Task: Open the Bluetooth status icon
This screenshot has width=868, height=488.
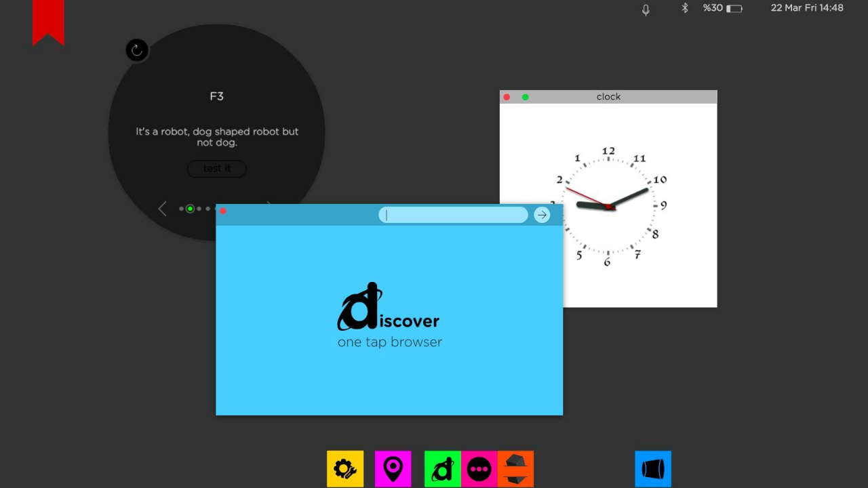Action: point(685,8)
